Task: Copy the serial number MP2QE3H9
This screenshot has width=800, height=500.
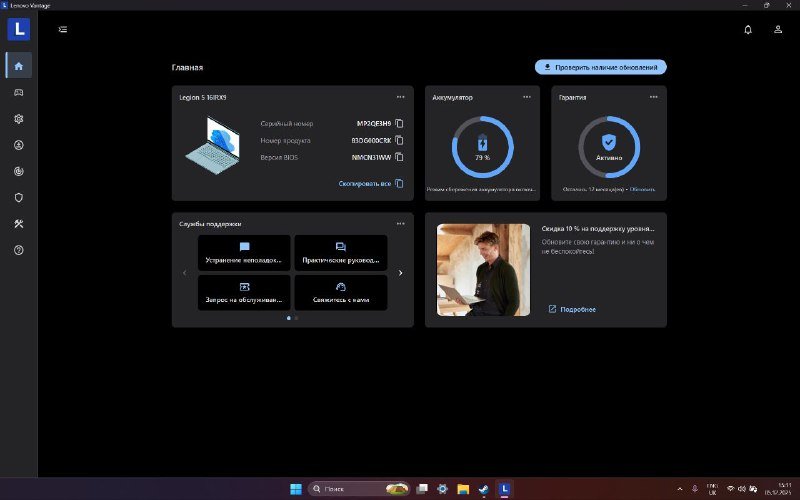Action: click(399, 123)
